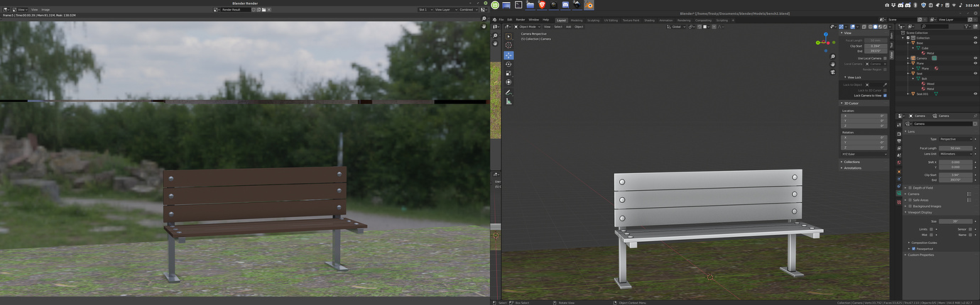Hide the Plane object in outliner
This screenshot has height=305, width=980.
pyautogui.click(x=975, y=63)
